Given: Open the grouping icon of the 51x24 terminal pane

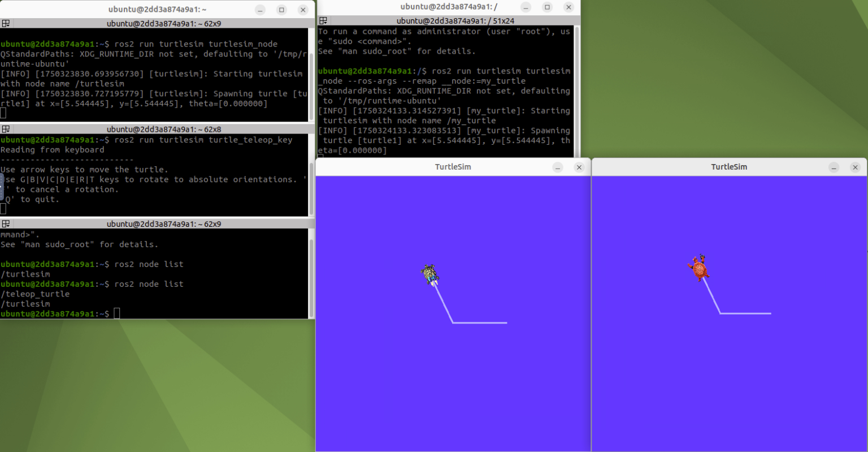Looking at the screenshot, I should [x=323, y=21].
